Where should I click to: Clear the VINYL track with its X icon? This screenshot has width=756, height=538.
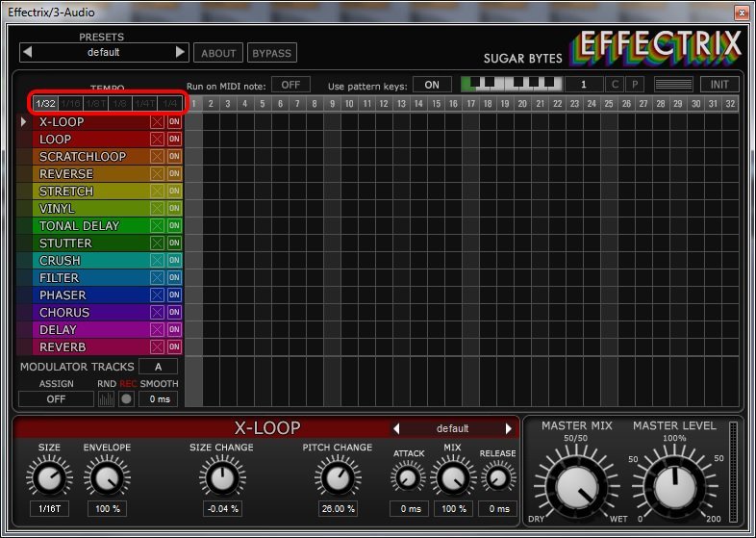157,209
